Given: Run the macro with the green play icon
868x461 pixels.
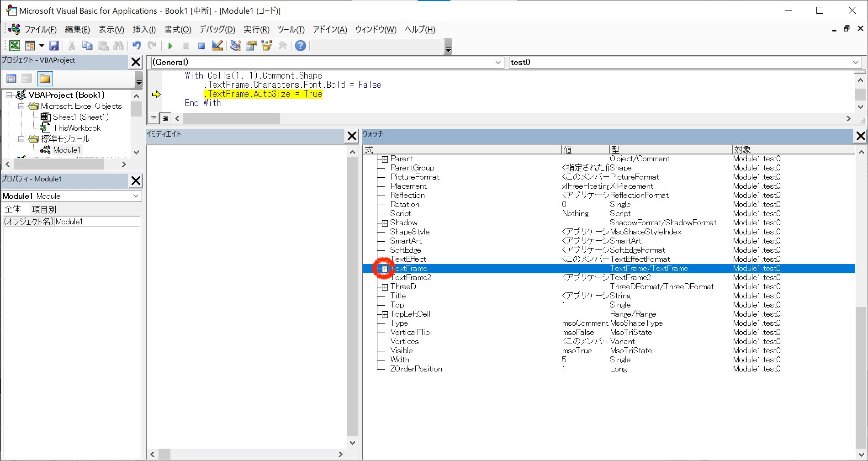Looking at the screenshot, I should point(170,46).
